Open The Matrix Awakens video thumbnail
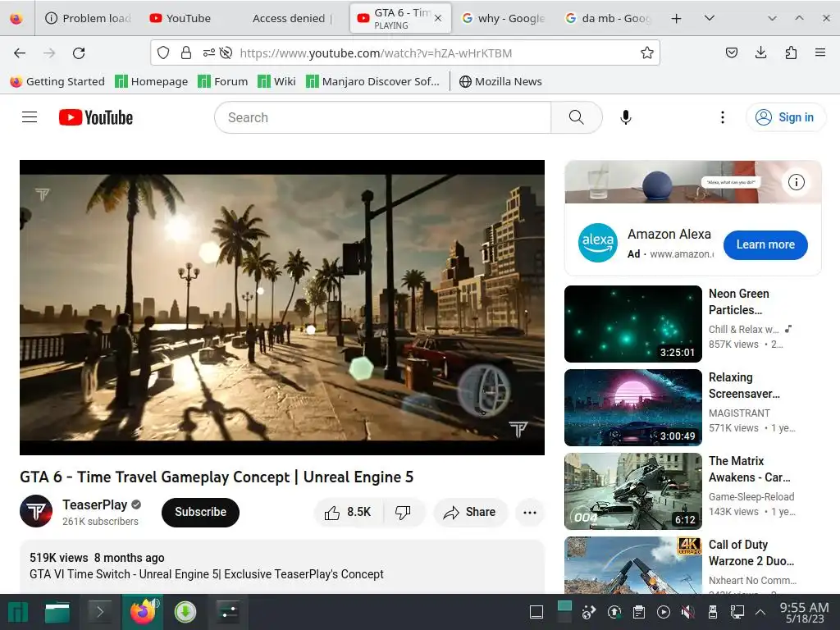840x630 pixels. [632, 491]
